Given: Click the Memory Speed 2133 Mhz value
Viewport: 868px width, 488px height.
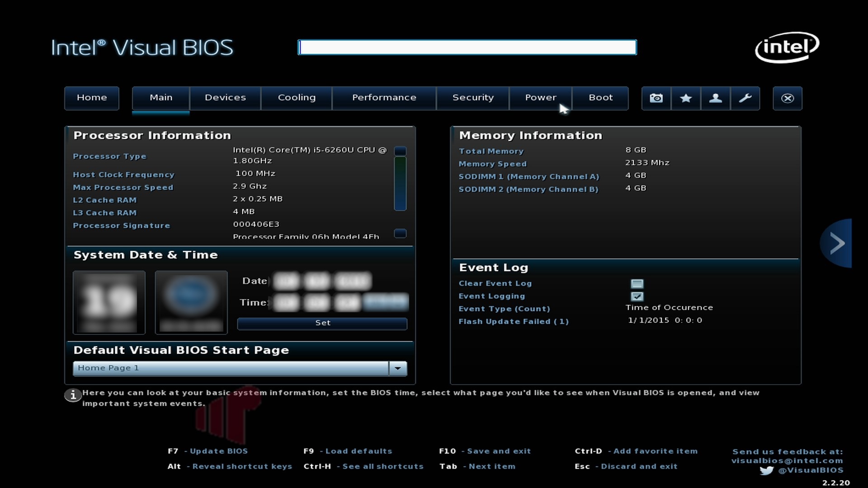Looking at the screenshot, I should [x=647, y=163].
